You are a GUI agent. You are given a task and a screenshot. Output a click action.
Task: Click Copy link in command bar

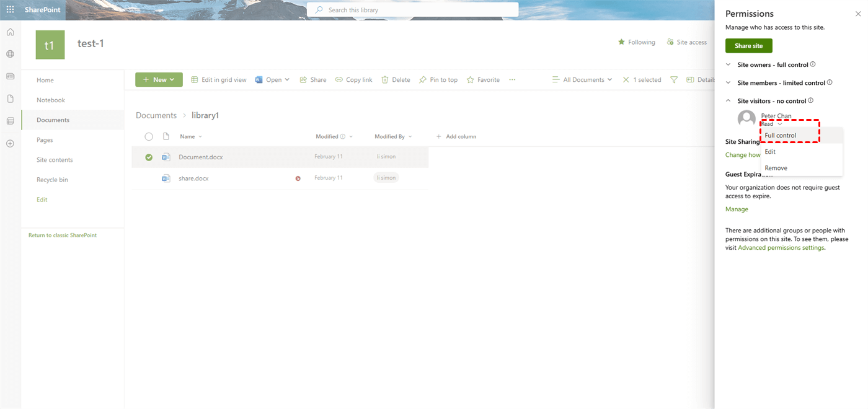(353, 80)
